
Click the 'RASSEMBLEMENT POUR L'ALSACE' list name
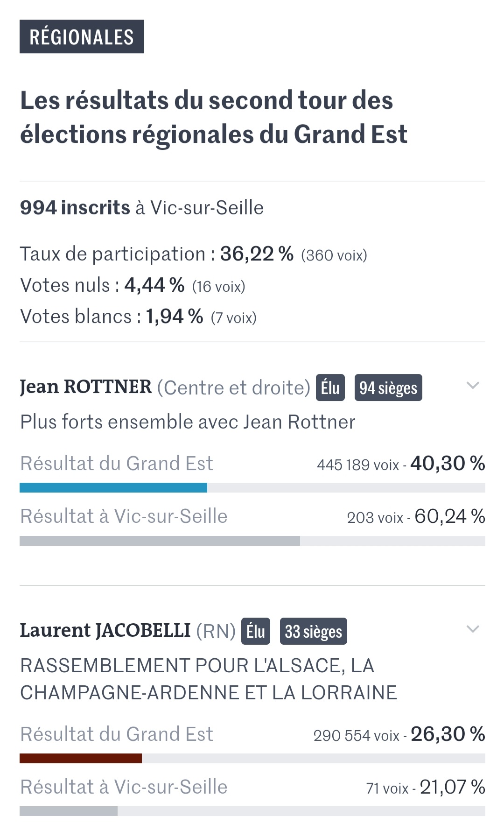pyautogui.click(x=209, y=679)
